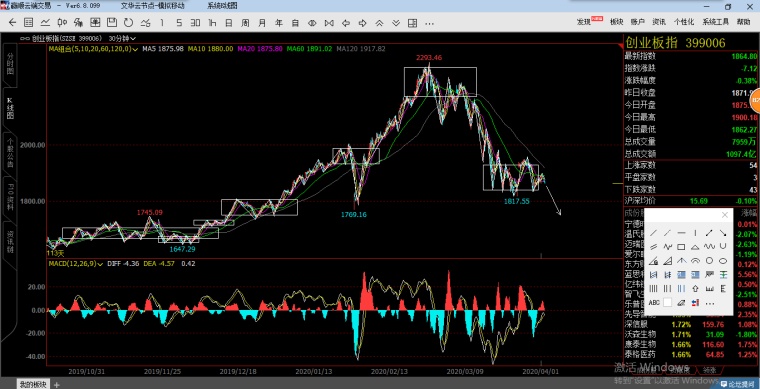Select the eraser tool in drawing palette
760x389 pixels.
pyautogui.click(x=681, y=303)
